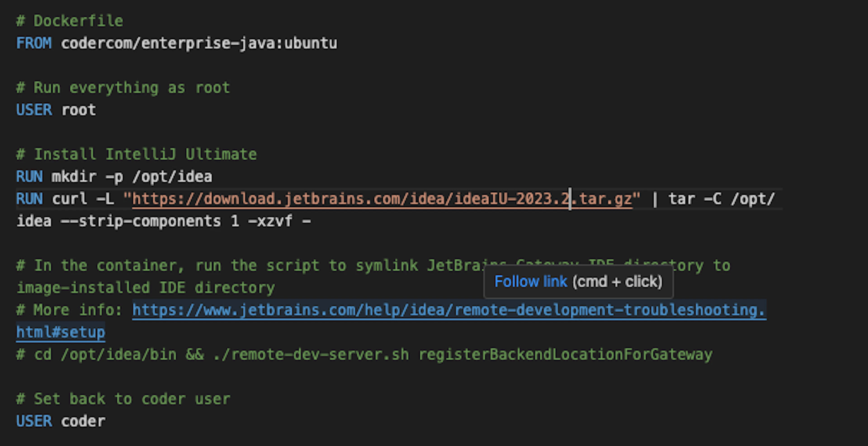The height and width of the screenshot is (446, 868).
Task: Open the download.jetbrains.com ideaIU tar.gz link
Action: [382, 199]
